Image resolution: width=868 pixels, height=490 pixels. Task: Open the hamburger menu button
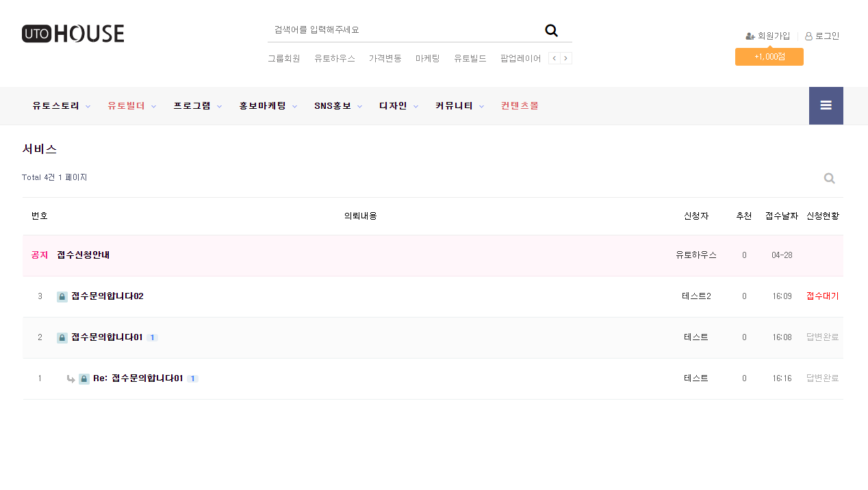[x=826, y=105]
